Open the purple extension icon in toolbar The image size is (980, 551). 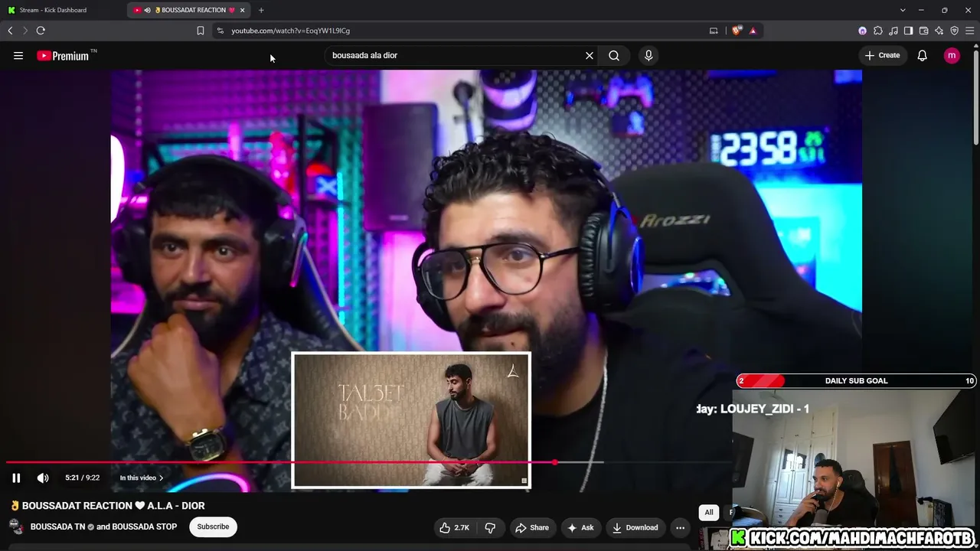click(x=863, y=31)
